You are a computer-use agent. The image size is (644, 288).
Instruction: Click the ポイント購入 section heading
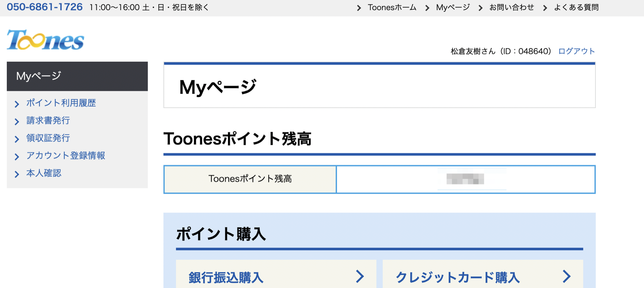[x=221, y=234]
